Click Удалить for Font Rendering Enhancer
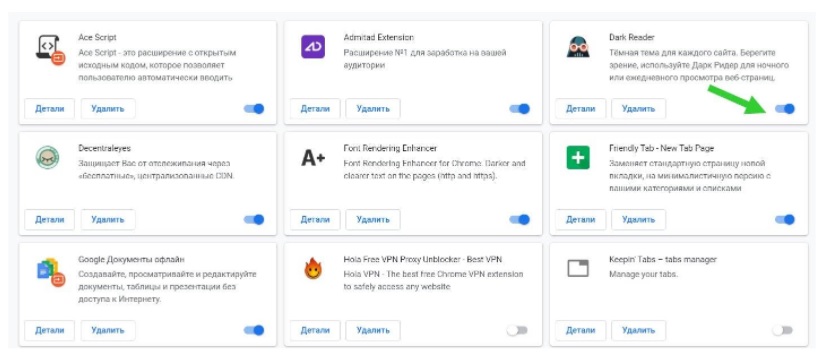The height and width of the screenshot is (361, 822). tap(373, 220)
